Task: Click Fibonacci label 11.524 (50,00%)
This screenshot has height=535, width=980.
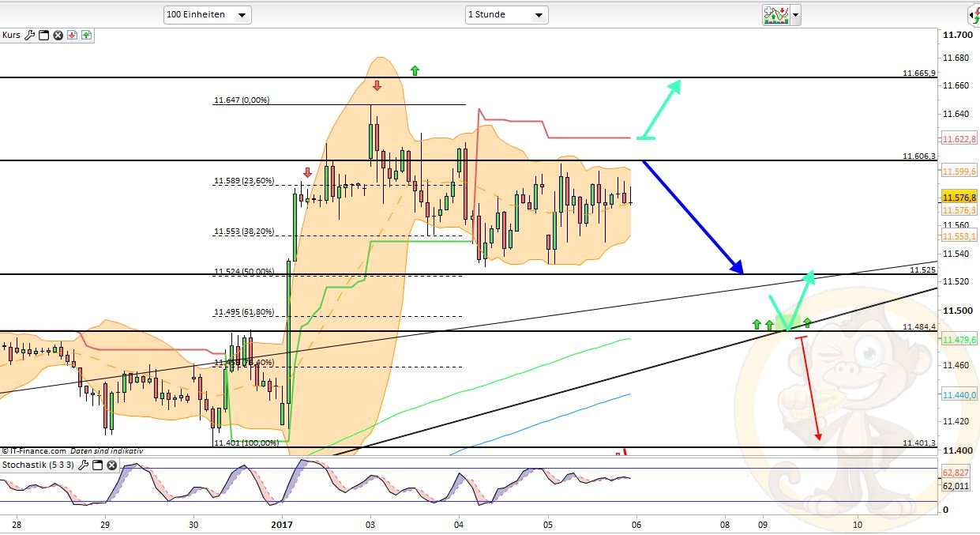Action: click(x=244, y=272)
